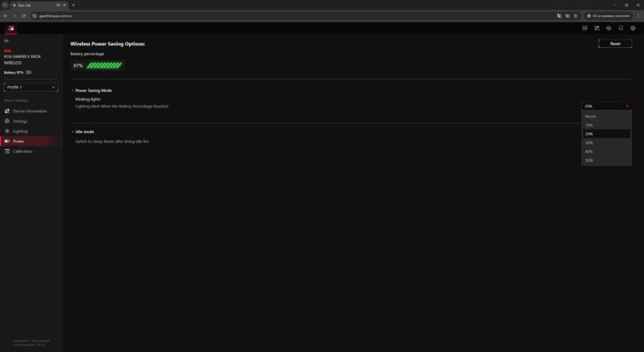This screenshot has height=352, width=644.
Task: Open the Device Information icon in sidebar
Action: pyautogui.click(x=7, y=111)
